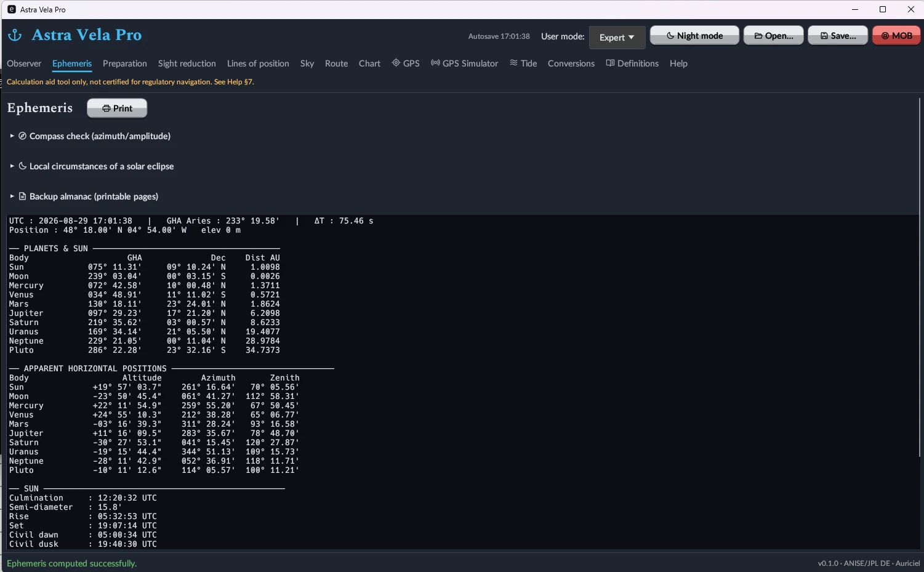Click the document icon beside Backup almanac

coord(23,196)
